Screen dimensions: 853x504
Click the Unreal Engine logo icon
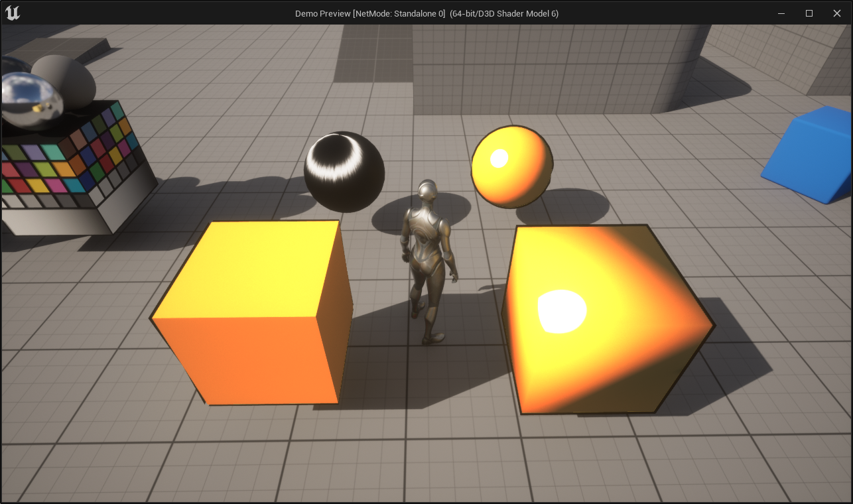tap(11, 12)
